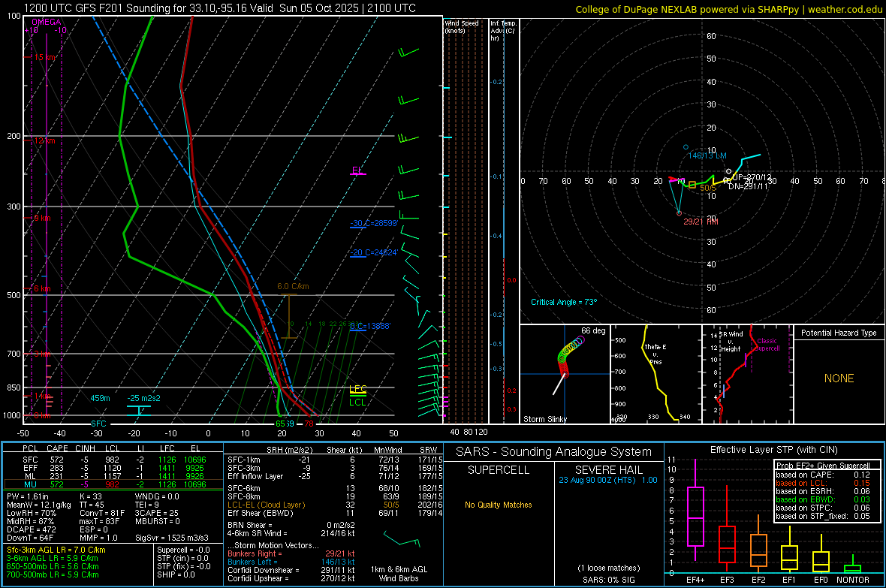Image resolution: width=886 pixels, height=588 pixels.
Task: Click the MeanW = 12.1g/kg value
Action: [39, 505]
